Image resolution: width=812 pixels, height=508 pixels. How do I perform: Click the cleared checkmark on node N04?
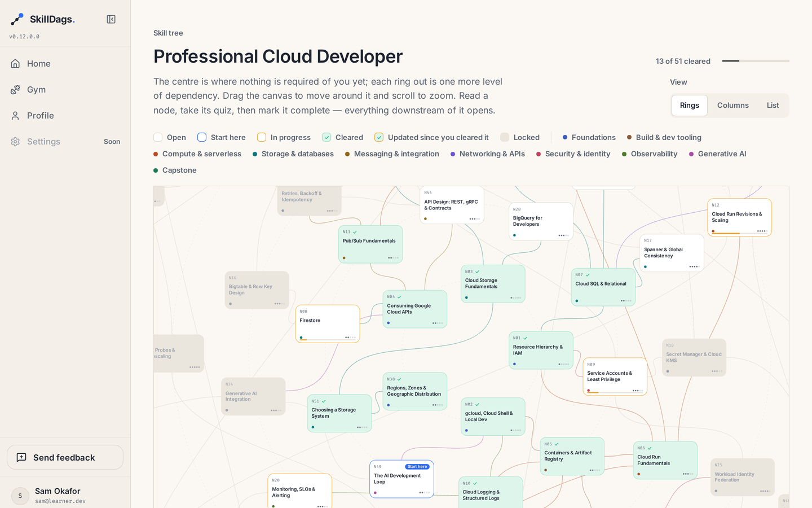pos(399,297)
